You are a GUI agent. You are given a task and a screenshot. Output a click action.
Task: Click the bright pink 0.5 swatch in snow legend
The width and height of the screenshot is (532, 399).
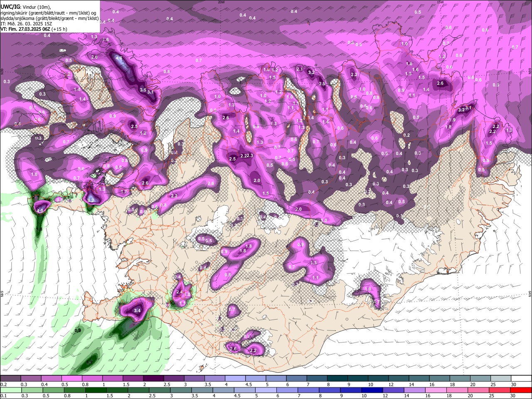click(x=71, y=379)
